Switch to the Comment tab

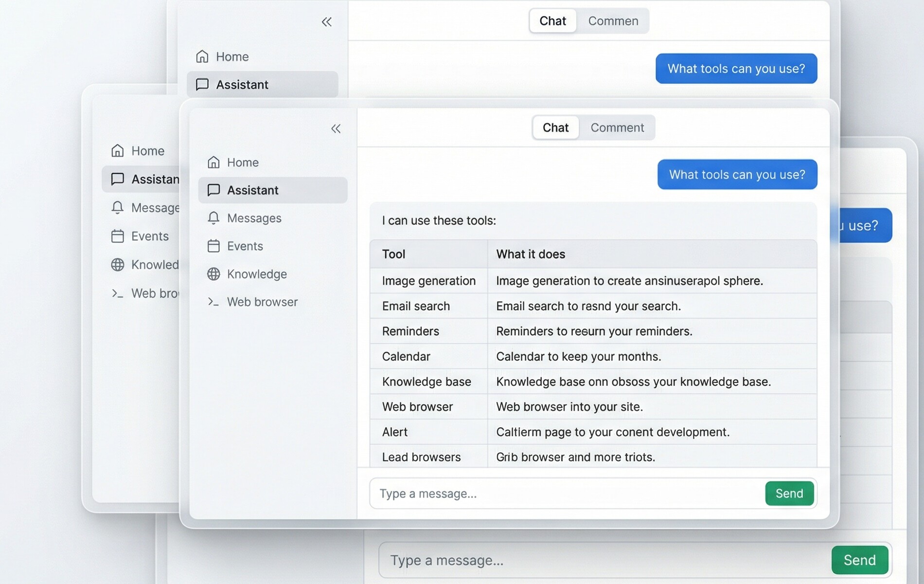pyautogui.click(x=618, y=128)
